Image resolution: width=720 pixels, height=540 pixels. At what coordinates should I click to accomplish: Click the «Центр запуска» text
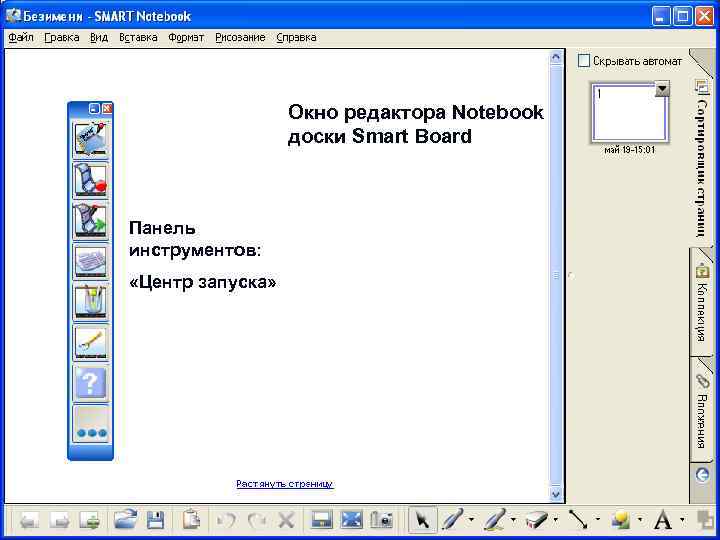pos(202,281)
